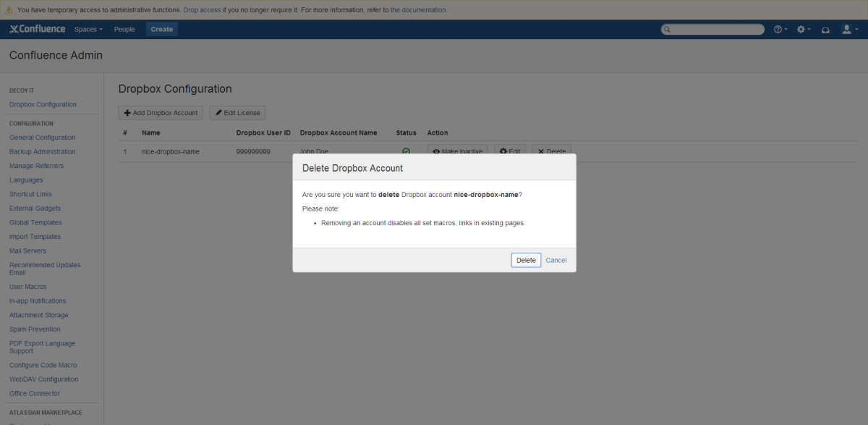The width and height of the screenshot is (868, 425).
Task: Open the People directory
Action: [x=124, y=30]
